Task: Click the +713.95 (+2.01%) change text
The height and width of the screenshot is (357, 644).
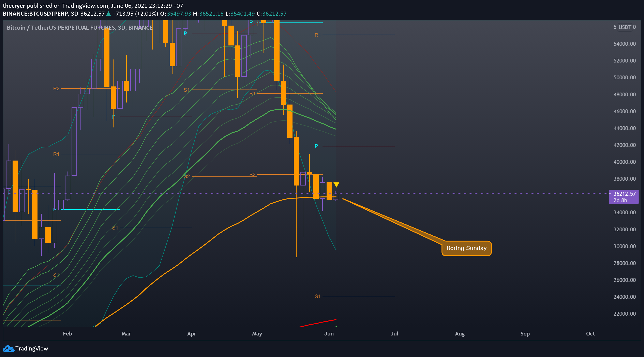Action: (135, 14)
